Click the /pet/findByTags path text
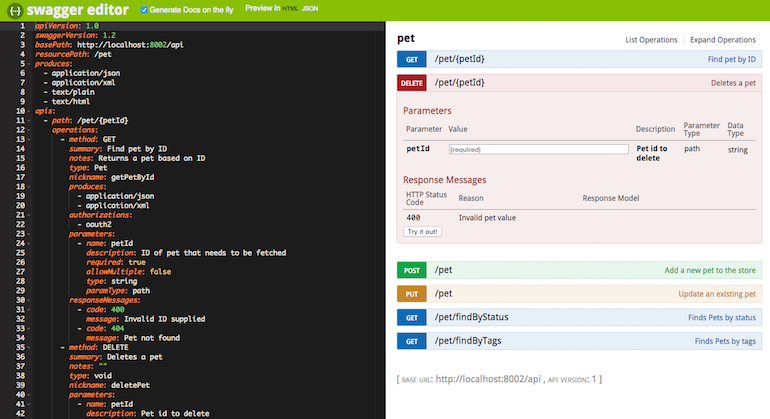The height and width of the screenshot is (419, 770). pyautogui.click(x=468, y=340)
